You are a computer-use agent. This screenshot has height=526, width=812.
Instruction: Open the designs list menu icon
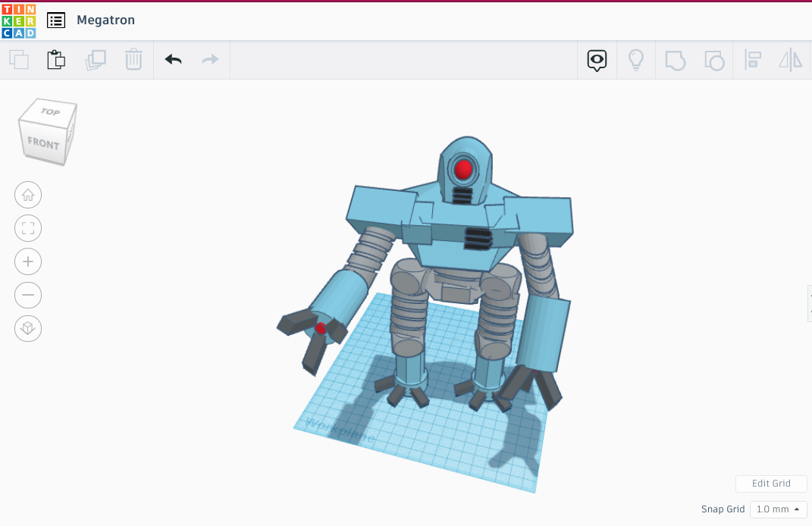pos(56,20)
